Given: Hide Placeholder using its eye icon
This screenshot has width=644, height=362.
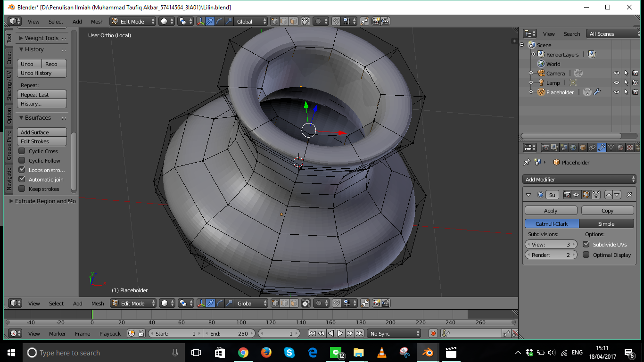Looking at the screenshot, I should click(x=616, y=92).
